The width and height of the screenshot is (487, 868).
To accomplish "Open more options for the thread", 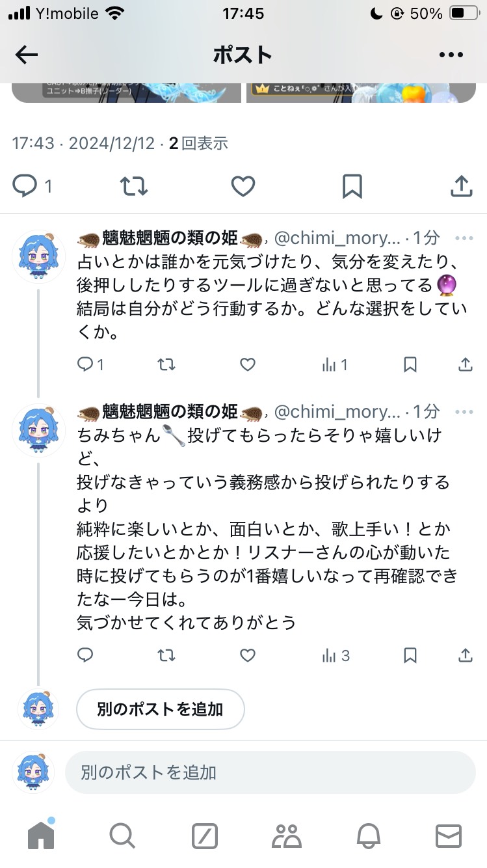I will [451, 55].
